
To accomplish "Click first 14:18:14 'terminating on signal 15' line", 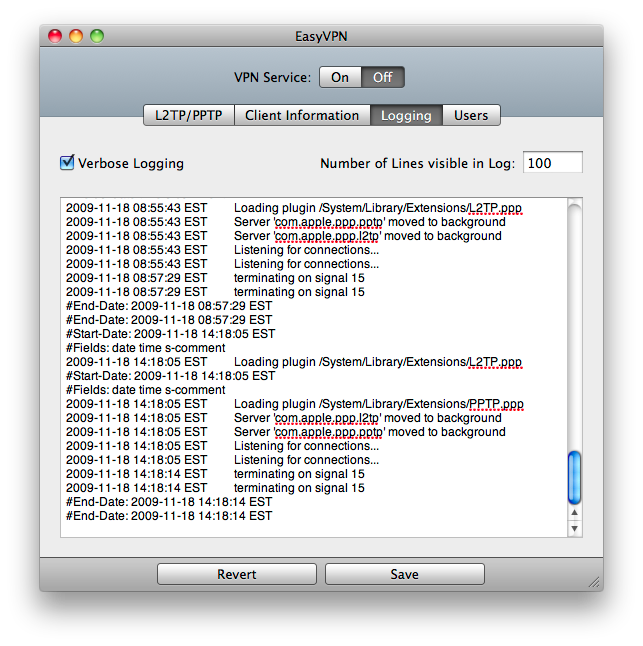I will 215,474.
